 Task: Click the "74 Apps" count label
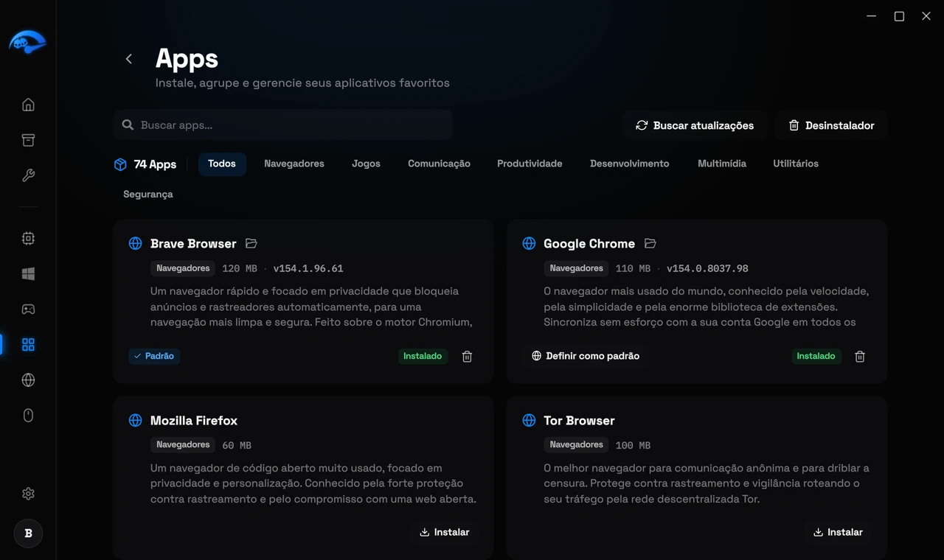point(155,164)
